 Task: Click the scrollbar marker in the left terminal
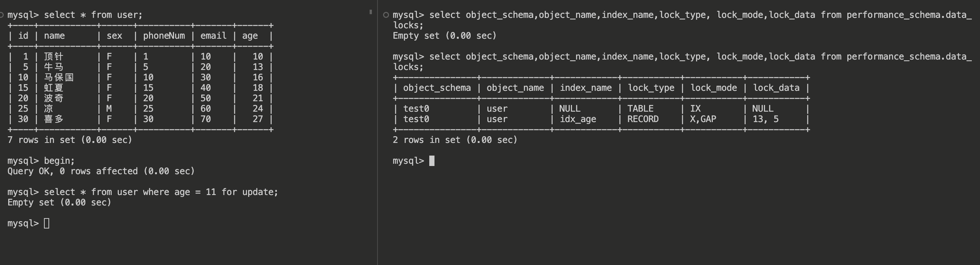click(x=370, y=12)
